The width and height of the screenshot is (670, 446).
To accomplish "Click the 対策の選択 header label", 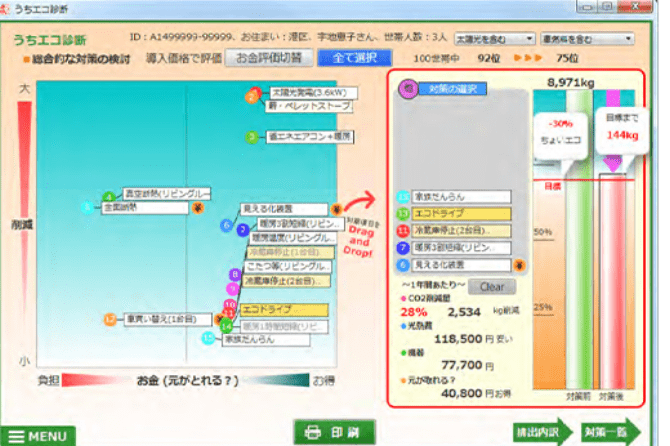I will (453, 89).
